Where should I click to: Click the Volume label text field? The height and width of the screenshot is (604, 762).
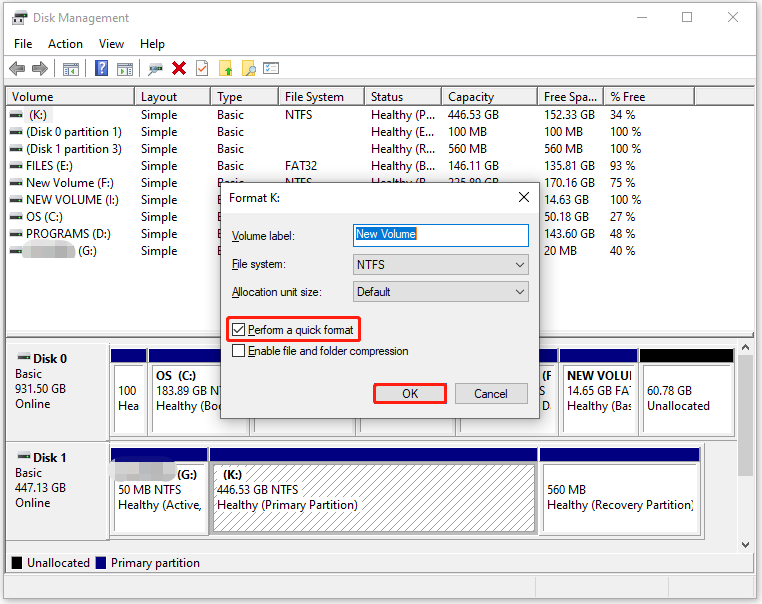tap(441, 234)
